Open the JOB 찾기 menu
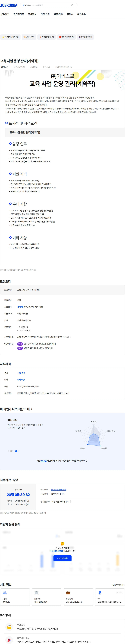The height and width of the screenshot is (644, 125). point(5,14)
